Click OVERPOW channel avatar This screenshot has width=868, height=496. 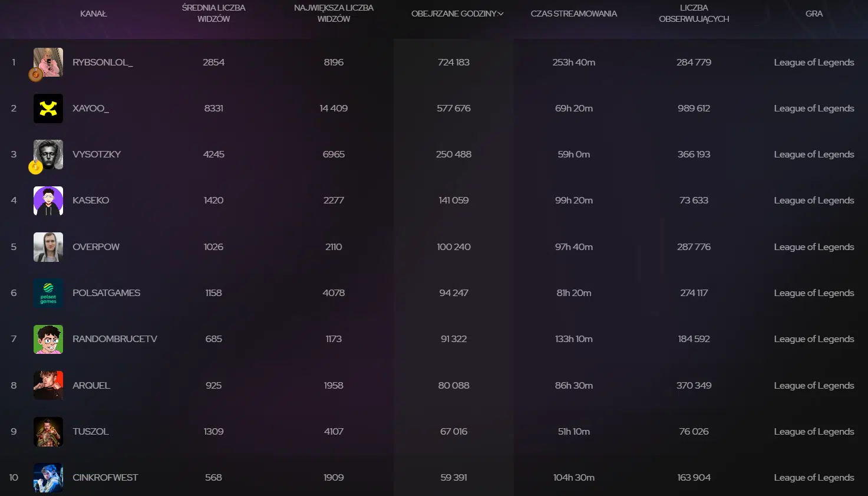point(48,247)
